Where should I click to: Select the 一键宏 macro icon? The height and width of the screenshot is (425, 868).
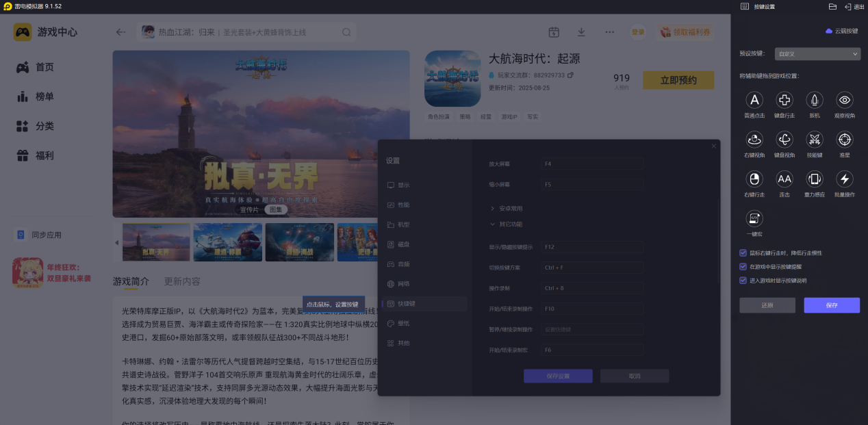point(754,219)
